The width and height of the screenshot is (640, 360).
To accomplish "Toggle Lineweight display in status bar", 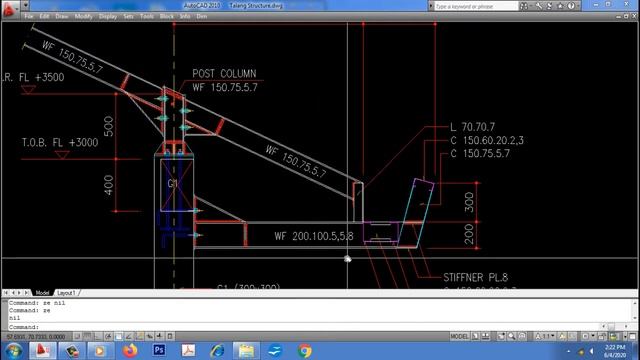I will tap(160, 336).
